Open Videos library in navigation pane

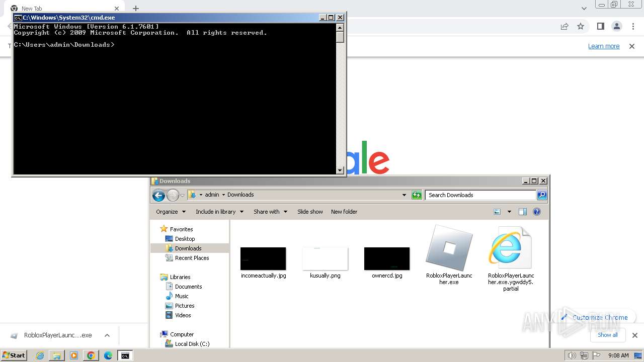pos(183,315)
